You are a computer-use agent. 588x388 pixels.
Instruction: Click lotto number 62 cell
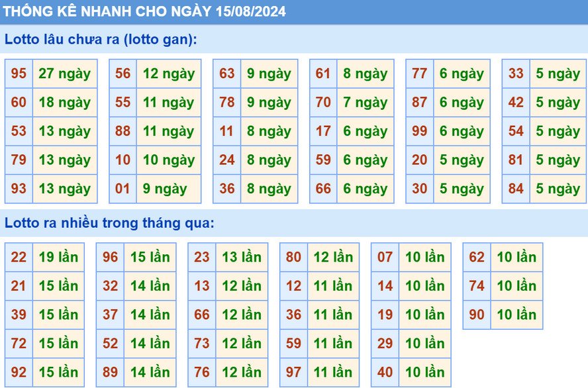click(477, 257)
